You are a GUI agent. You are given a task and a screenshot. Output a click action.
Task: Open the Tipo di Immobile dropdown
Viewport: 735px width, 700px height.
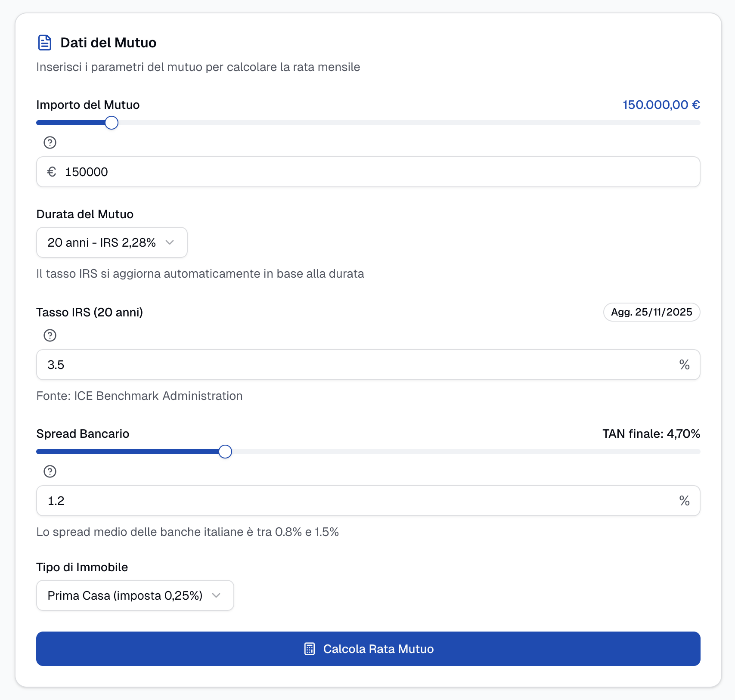coord(135,595)
